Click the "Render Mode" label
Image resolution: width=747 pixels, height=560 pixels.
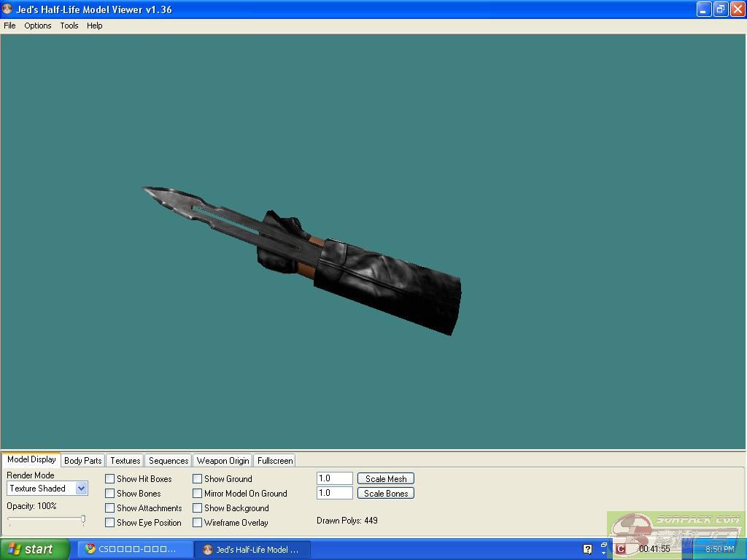[31, 475]
